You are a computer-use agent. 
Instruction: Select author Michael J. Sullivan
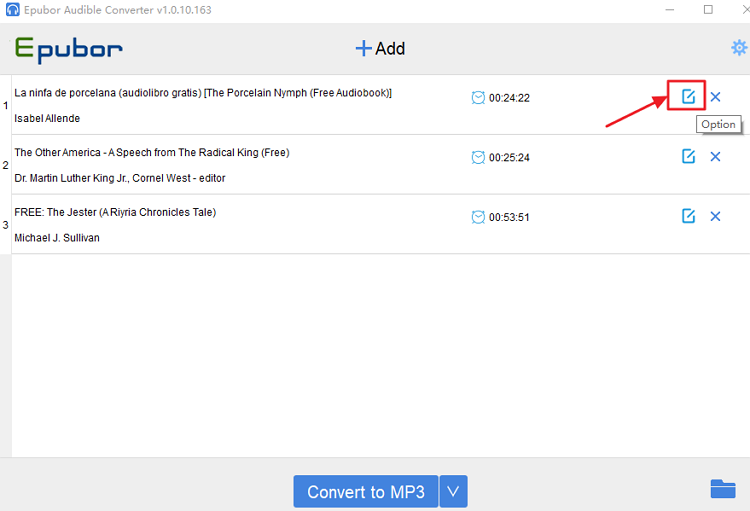57,238
